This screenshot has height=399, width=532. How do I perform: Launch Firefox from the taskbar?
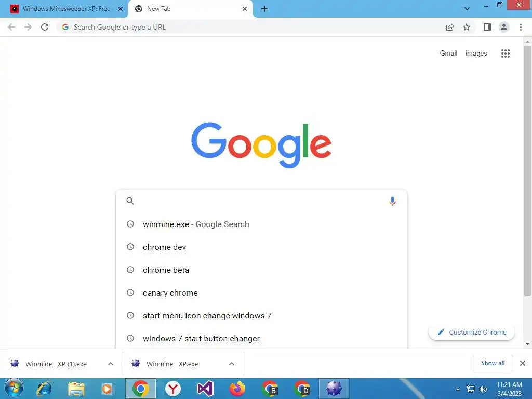[x=237, y=389]
